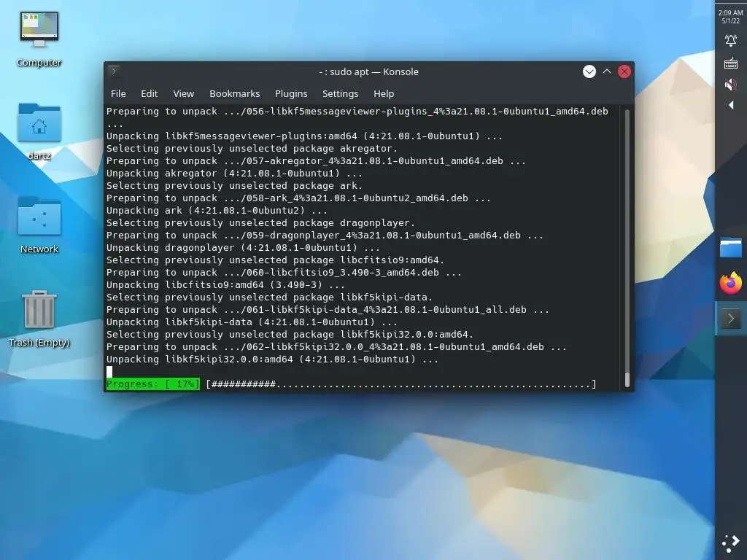Click the 'Preparing to unpack 060-libcfitsio9' line
747x560 pixels.
[x=284, y=273]
